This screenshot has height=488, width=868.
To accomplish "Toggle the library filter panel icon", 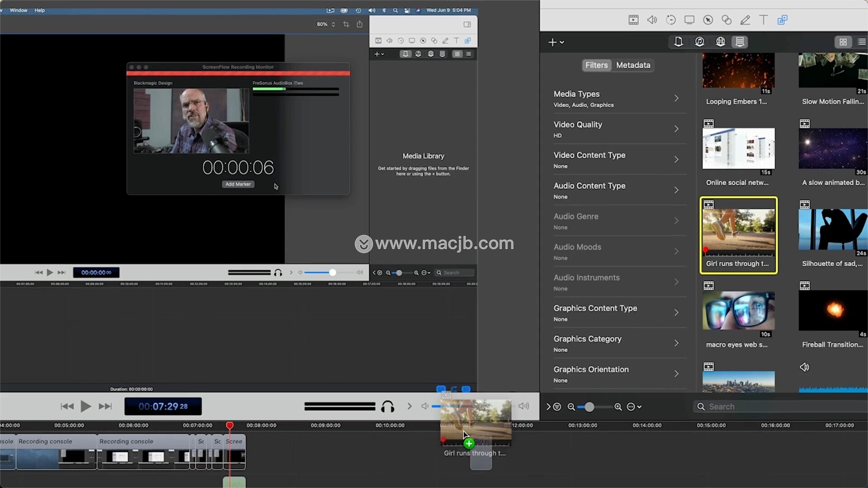I will [x=557, y=407].
